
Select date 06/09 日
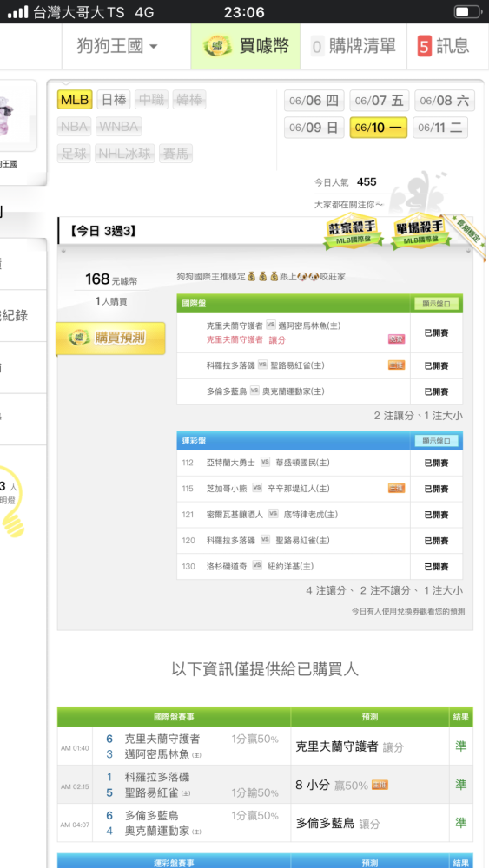(314, 128)
